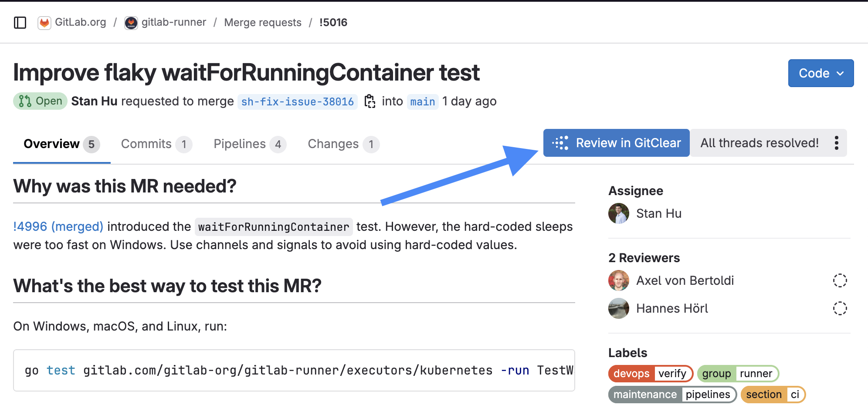The height and width of the screenshot is (405, 868).
Task: Click the gitlab-runner project avatar icon
Action: point(131,23)
